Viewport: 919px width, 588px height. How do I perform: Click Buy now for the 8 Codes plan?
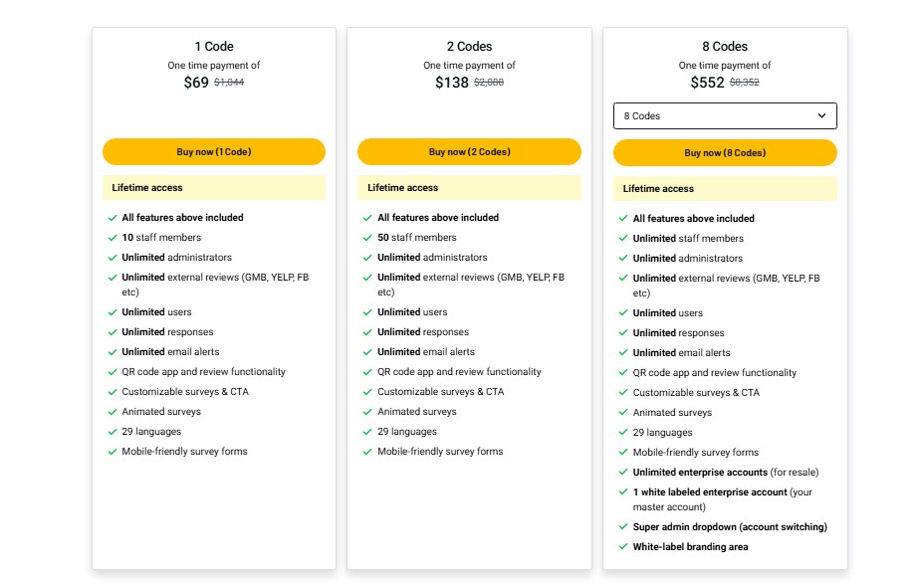click(725, 152)
